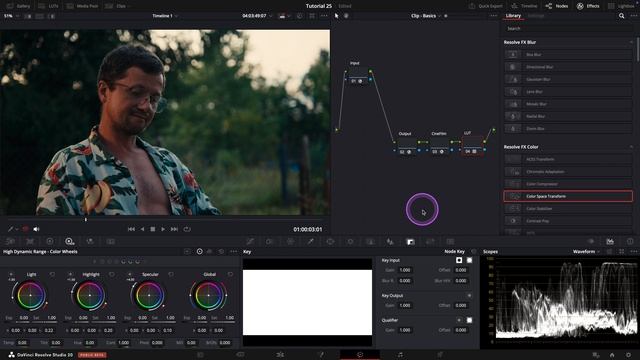Collapse the Resolve FX Color category
The image size is (640, 360).
[x=631, y=147]
